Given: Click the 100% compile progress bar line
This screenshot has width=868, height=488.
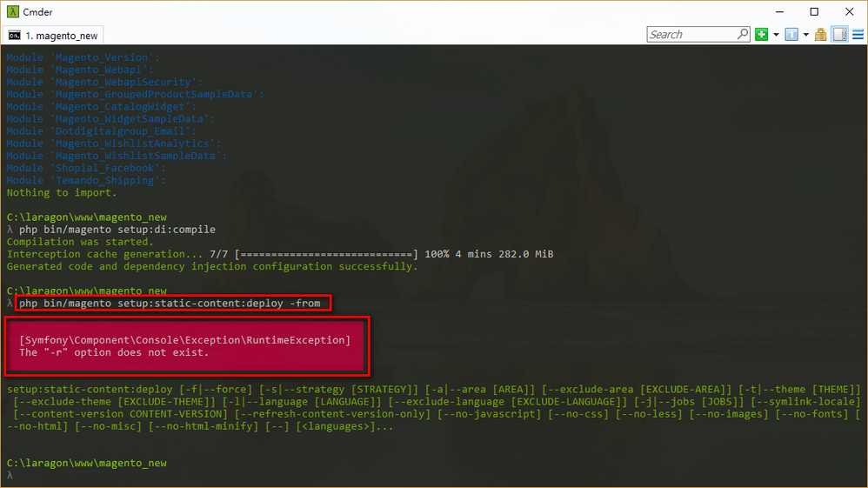Looking at the screenshot, I should click(x=280, y=254).
